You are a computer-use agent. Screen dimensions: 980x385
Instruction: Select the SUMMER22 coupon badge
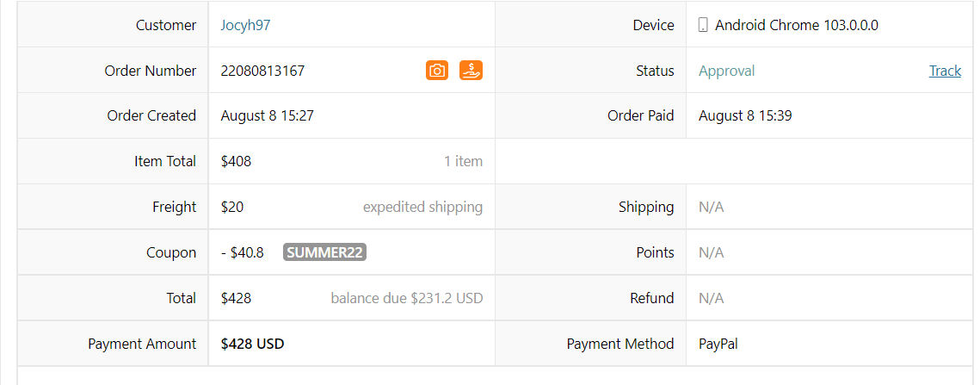click(x=324, y=252)
